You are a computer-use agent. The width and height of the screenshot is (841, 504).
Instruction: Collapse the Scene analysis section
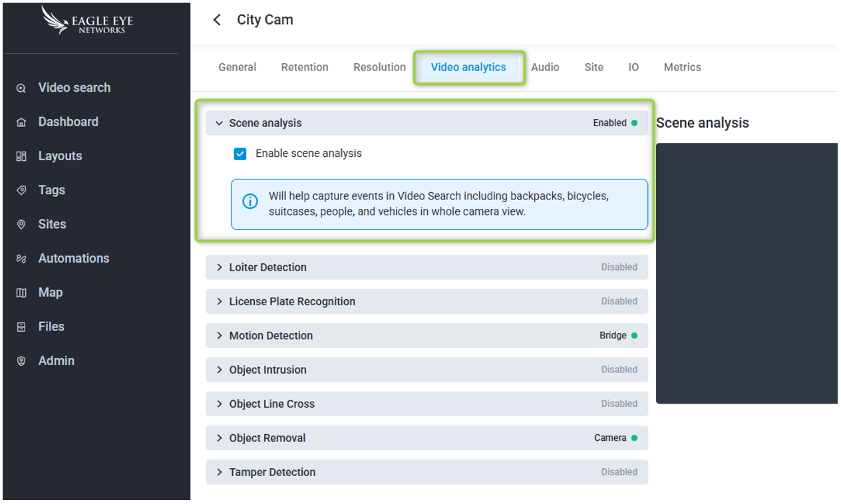tap(219, 123)
